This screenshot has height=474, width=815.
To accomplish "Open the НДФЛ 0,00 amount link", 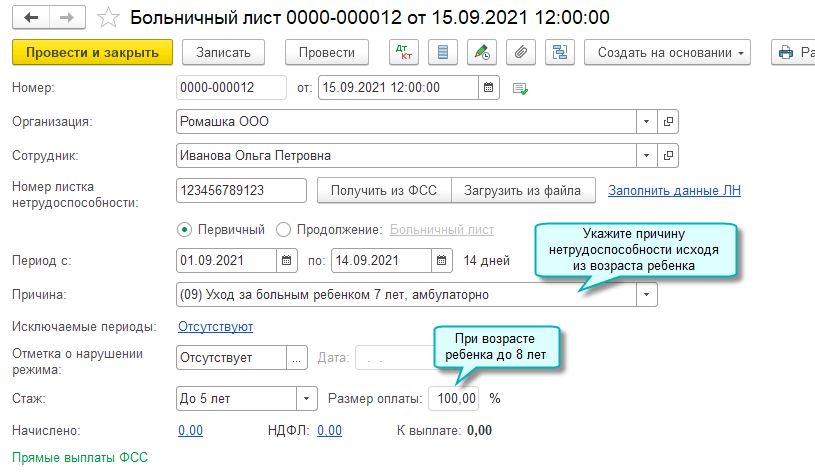I will (x=330, y=430).
